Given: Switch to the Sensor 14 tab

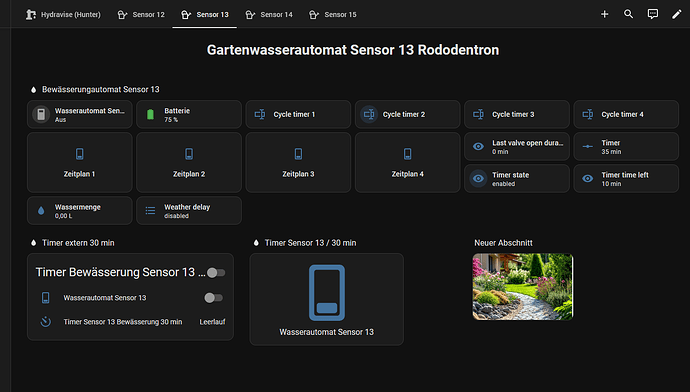Looking at the screenshot, I should (x=268, y=15).
